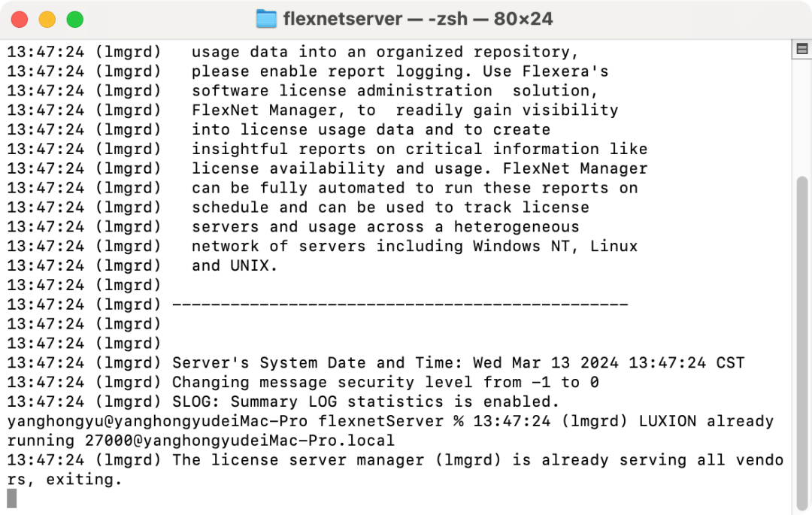
Task: Click the "Server's System Date and Time" line
Action: click(x=375, y=363)
